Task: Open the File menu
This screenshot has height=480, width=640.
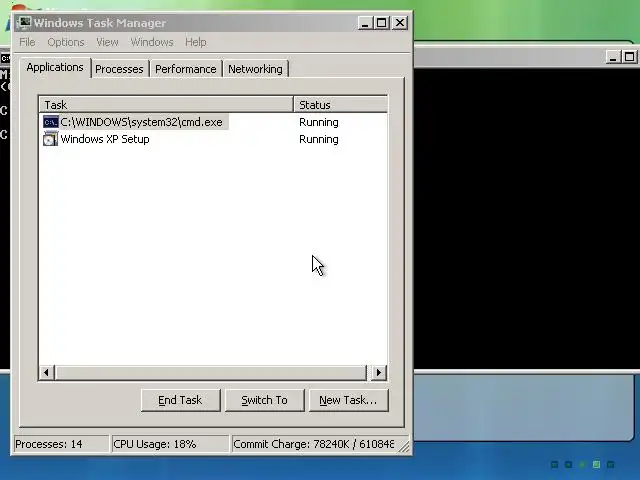Action: coord(27,42)
